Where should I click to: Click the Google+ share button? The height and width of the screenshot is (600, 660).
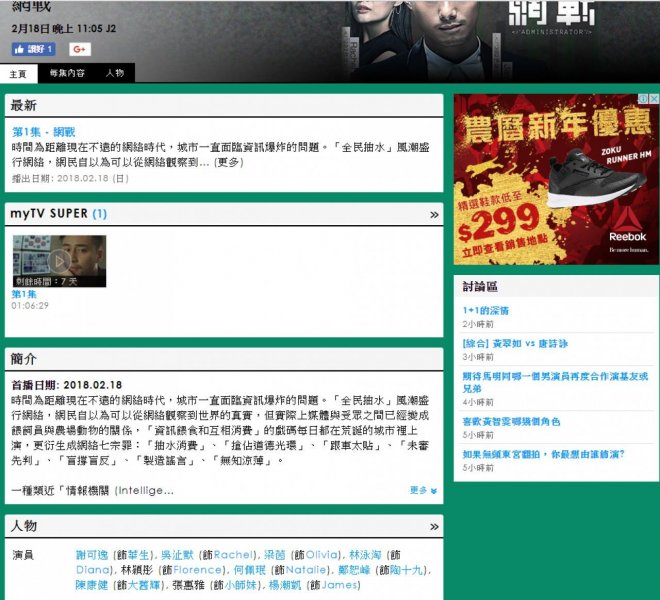pos(80,49)
